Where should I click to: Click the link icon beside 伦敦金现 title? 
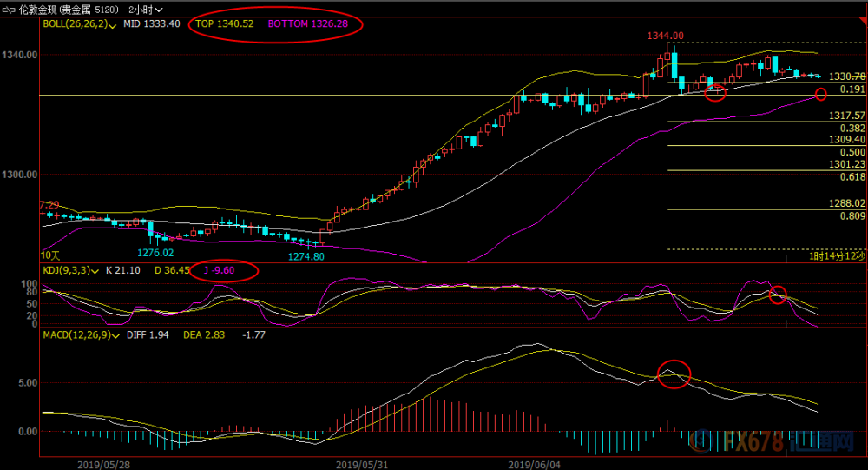coord(9,10)
